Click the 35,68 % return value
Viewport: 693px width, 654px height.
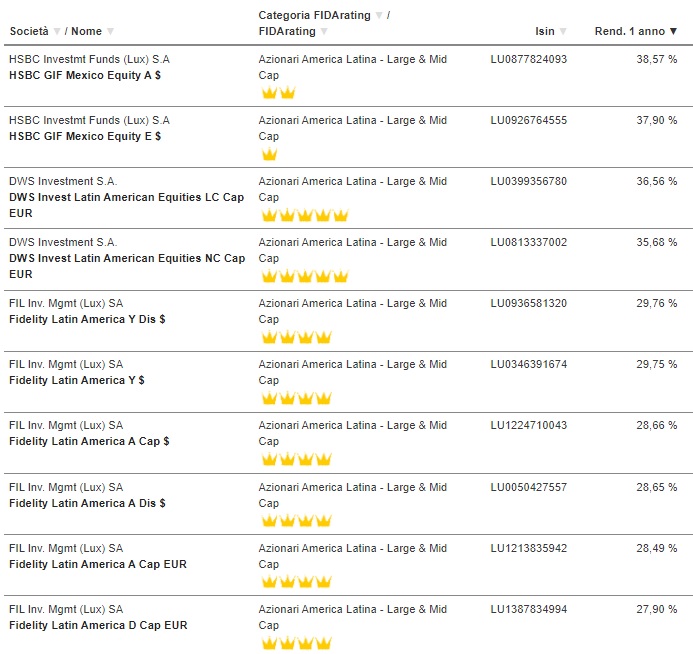pos(656,242)
